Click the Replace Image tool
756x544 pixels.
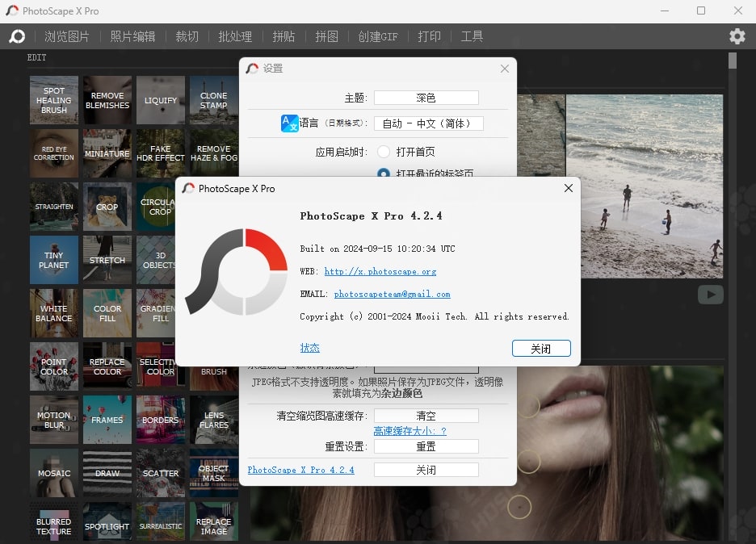pyautogui.click(x=213, y=526)
